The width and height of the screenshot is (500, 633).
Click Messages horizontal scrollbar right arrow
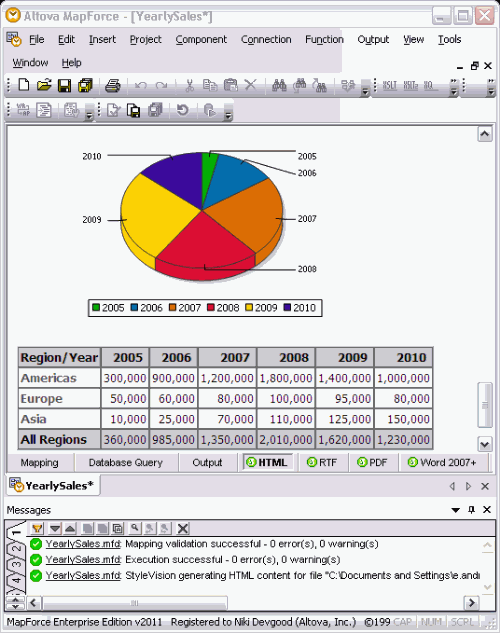click(x=471, y=603)
